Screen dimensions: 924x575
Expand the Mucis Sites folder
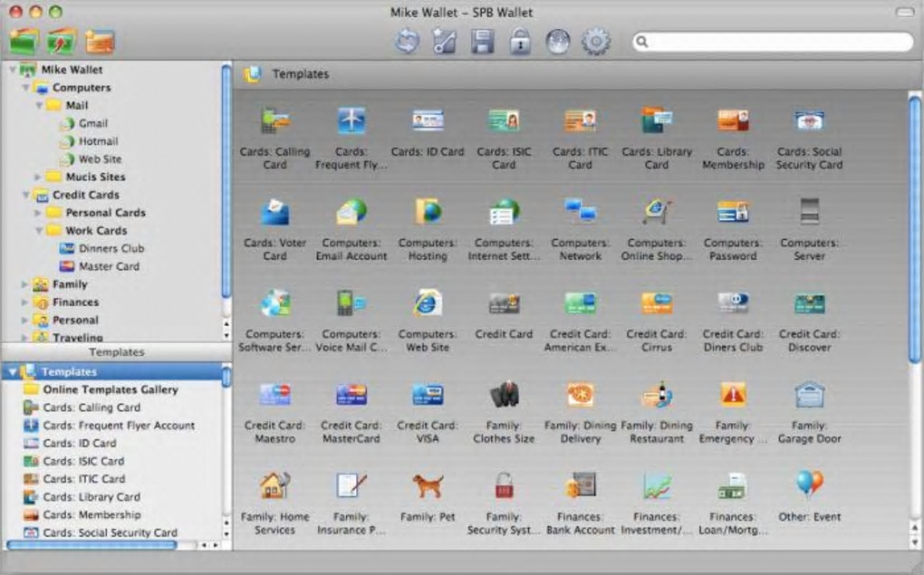tap(38, 177)
